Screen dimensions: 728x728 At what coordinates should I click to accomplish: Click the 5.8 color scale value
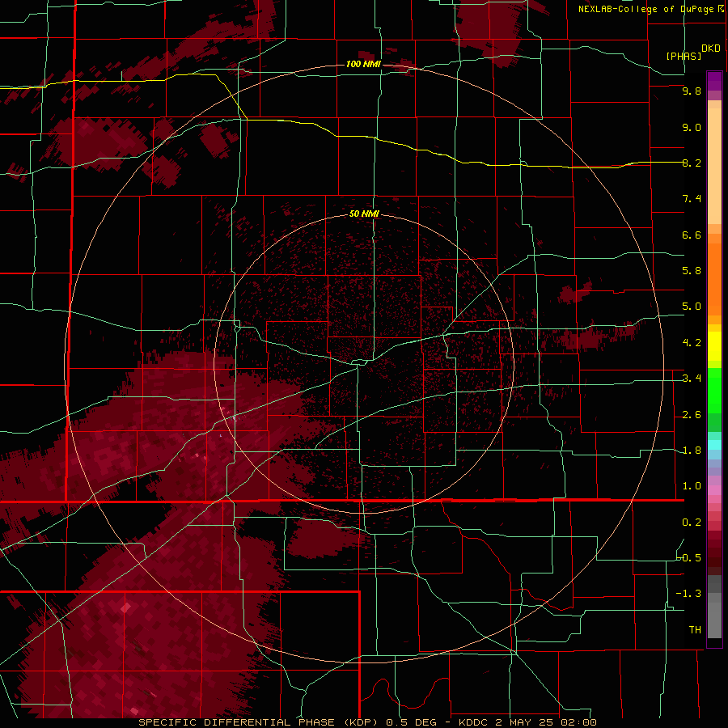pyautogui.click(x=692, y=271)
